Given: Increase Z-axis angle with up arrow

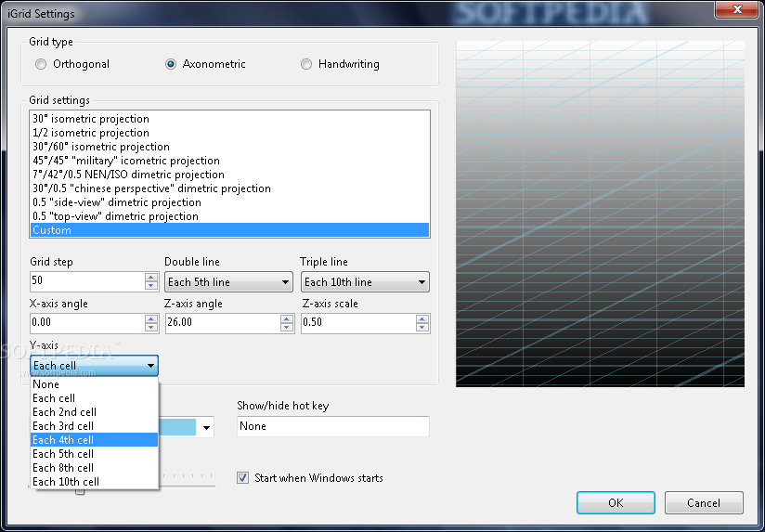Looking at the screenshot, I should [287, 318].
